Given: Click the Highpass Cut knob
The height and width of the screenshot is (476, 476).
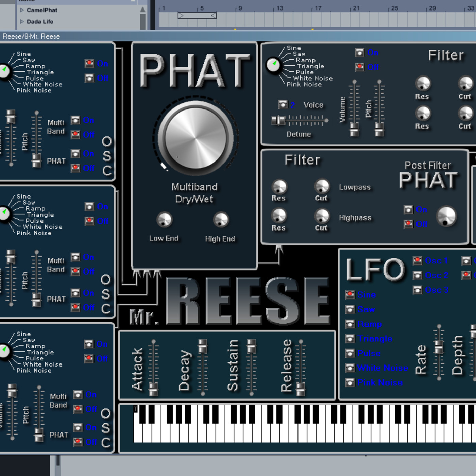Looking at the screenshot, I should pyautogui.click(x=322, y=216).
